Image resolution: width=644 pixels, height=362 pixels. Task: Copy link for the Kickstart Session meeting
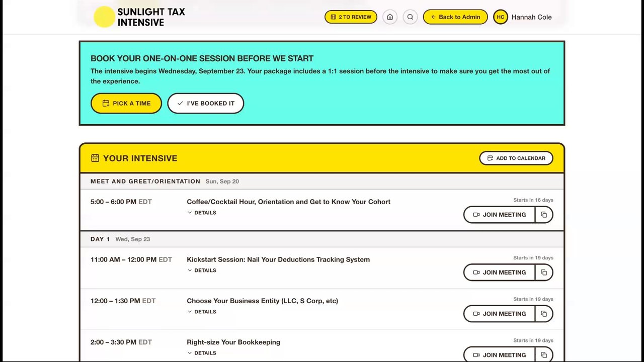pyautogui.click(x=544, y=273)
